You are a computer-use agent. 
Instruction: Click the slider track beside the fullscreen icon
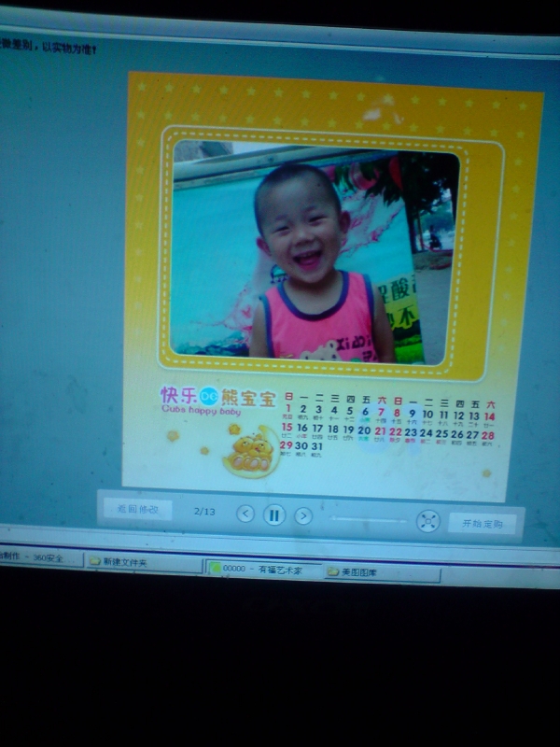click(x=369, y=518)
